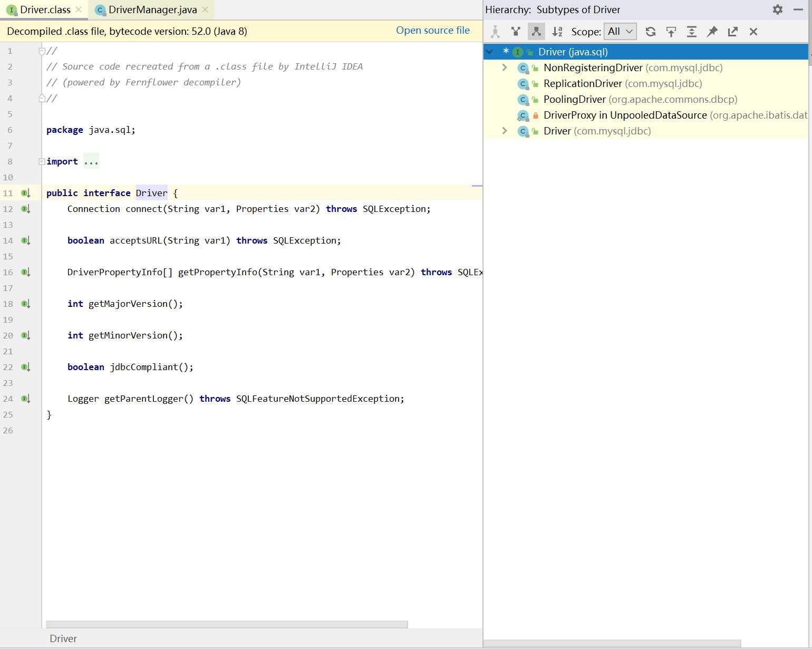Click implemented marker on line 14
This screenshot has height=649, width=812.
click(25, 240)
